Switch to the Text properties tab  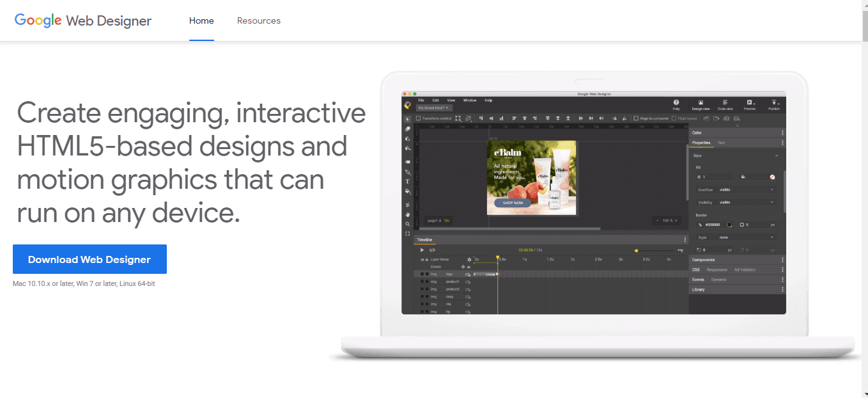(x=722, y=142)
